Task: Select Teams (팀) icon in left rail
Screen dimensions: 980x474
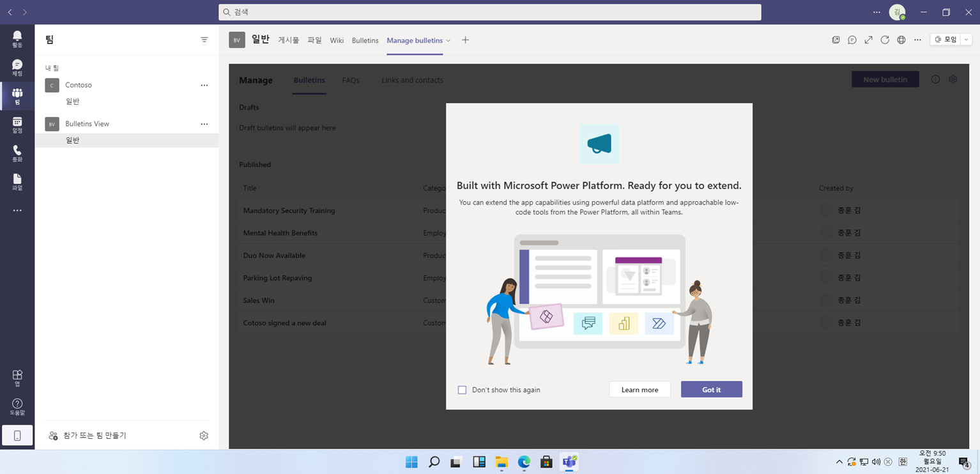Action: coord(17,96)
